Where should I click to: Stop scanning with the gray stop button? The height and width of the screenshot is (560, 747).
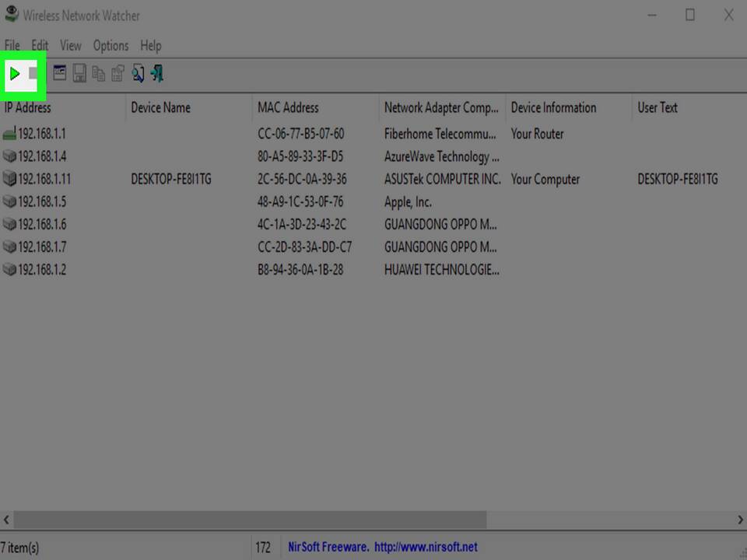pos(33,74)
